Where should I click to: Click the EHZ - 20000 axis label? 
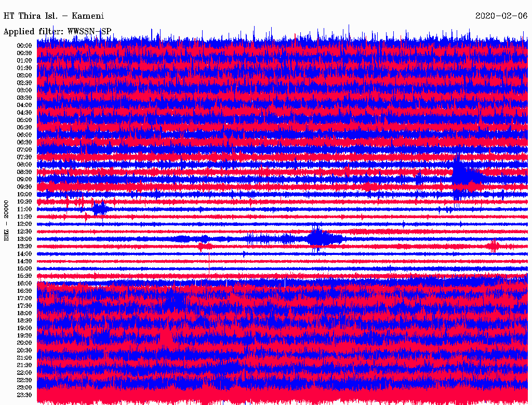(x=7, y=220)
